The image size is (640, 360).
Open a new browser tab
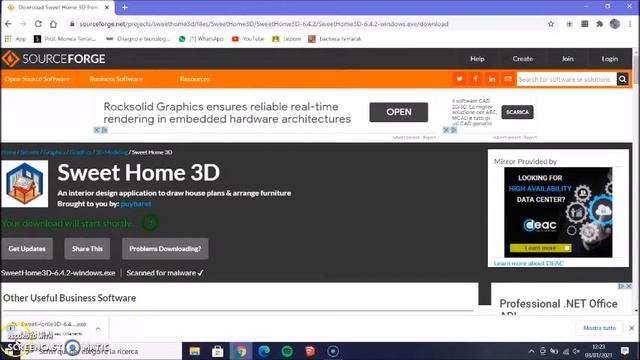coord(125,7)
